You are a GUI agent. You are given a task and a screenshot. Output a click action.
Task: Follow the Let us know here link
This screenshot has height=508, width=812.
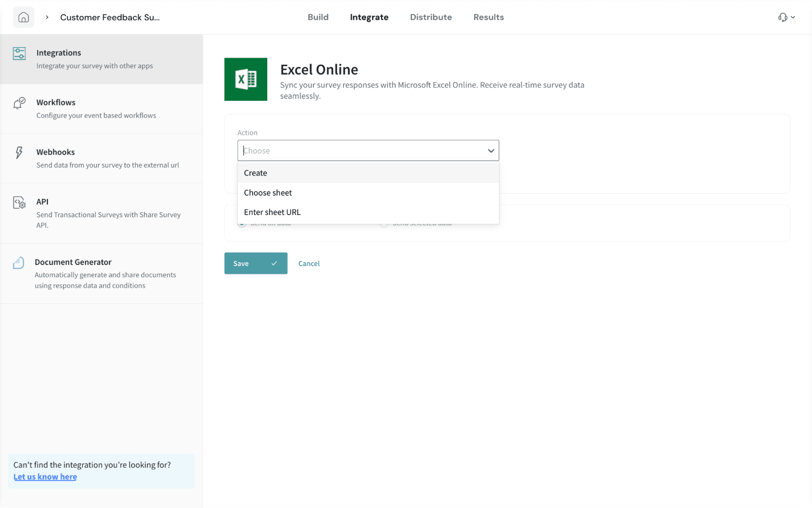[x=45, y=477]
